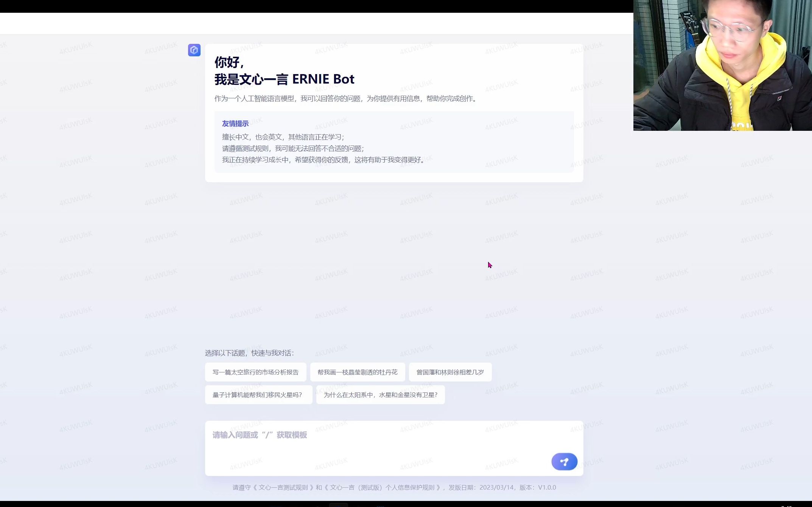The image size is (812, 507).
Task: Open the 文心一言测试规则 link
Action: (283, 487)
